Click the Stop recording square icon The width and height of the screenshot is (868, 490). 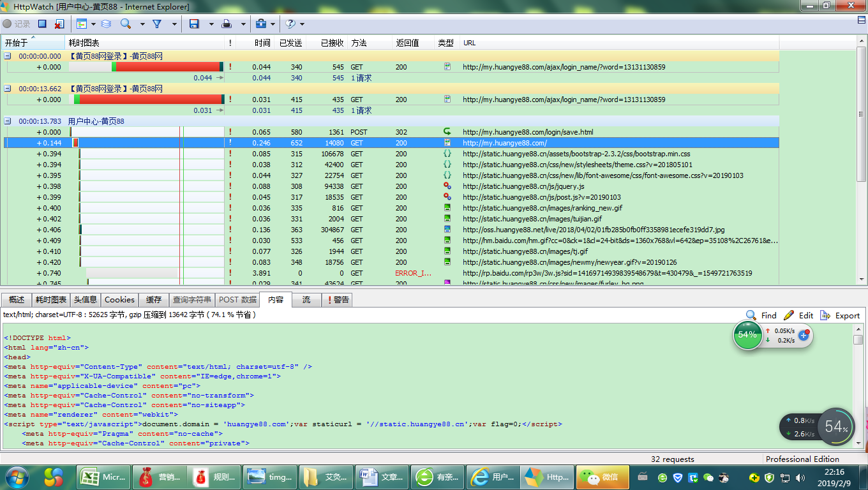pyautogui.click(x=42, y=24)
